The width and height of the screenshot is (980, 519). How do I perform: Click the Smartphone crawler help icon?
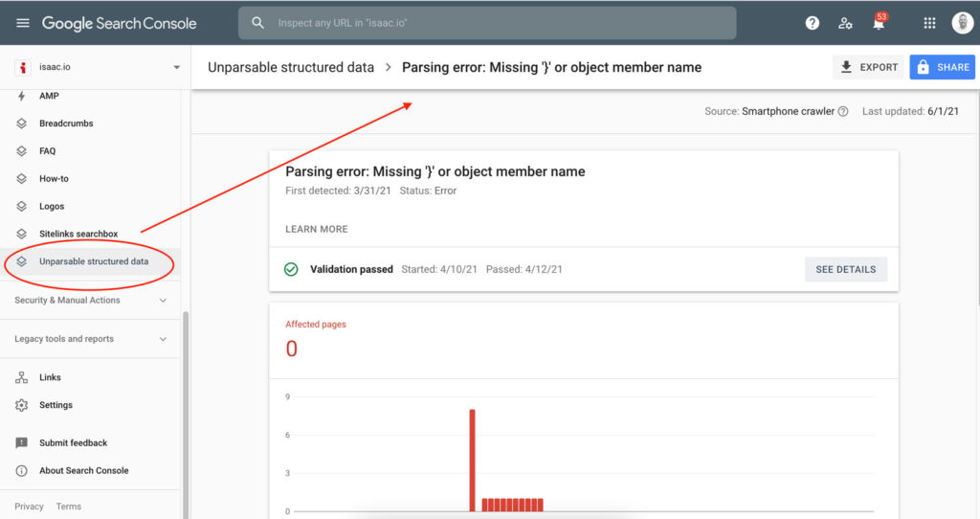[x=843, y=111]
